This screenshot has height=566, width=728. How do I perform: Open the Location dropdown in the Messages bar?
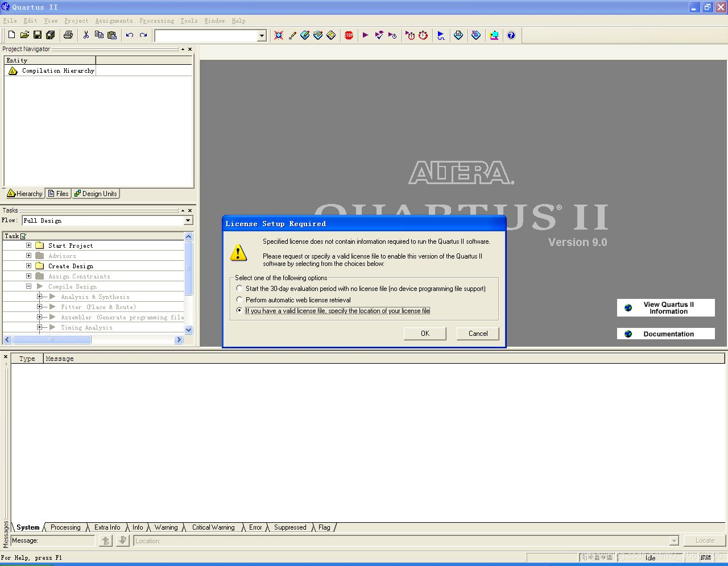pyautogui.click(x=674, y=541)
